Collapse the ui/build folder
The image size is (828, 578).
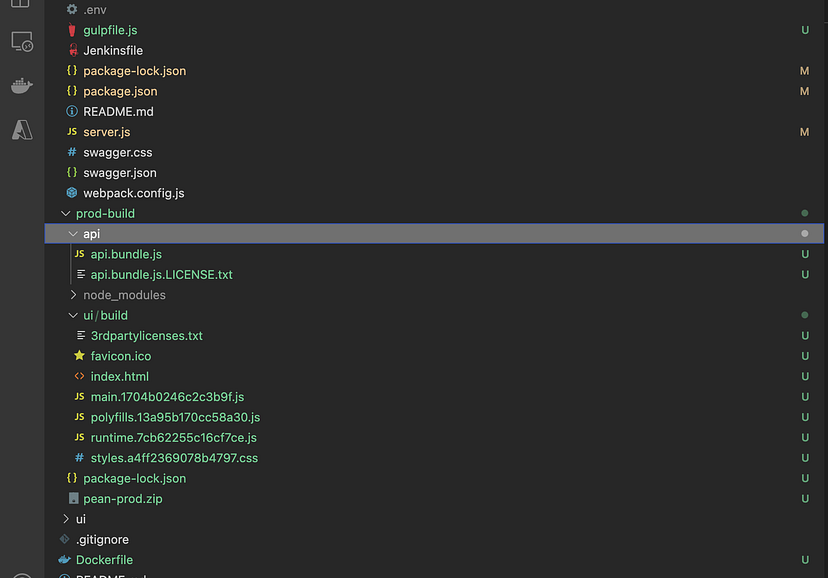(x=72, y=315)
